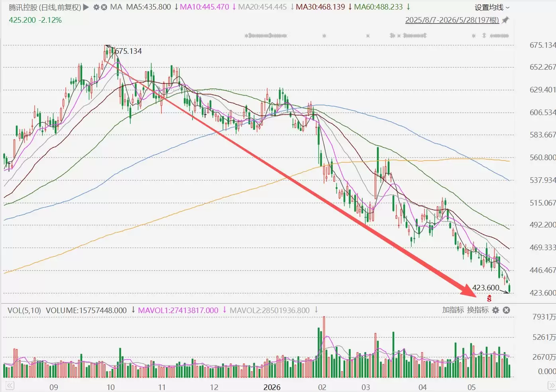The image size is (556, 392).
Task: Click the 03 month marker on time axis
Action: point(365,387)
